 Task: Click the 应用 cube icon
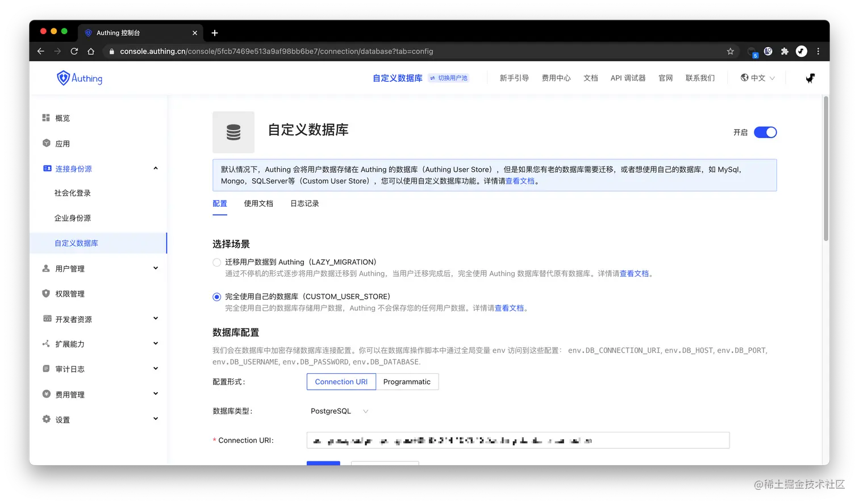point(47,143)
